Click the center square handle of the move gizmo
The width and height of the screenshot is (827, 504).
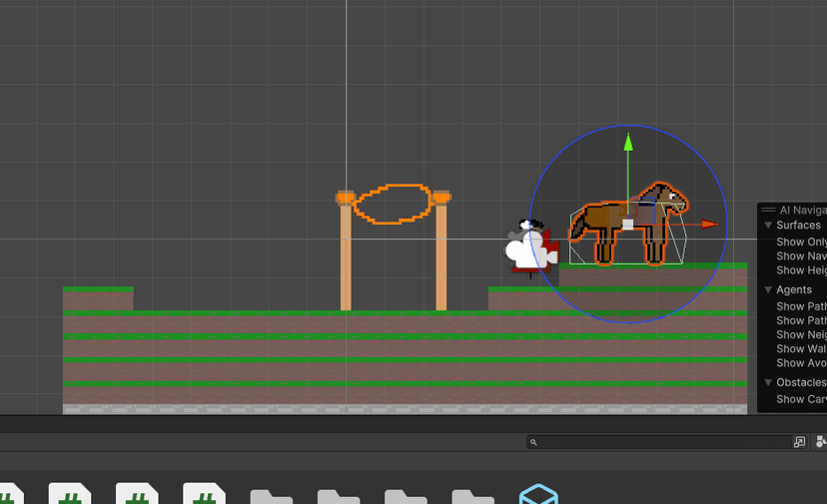[x=627, y=225]
